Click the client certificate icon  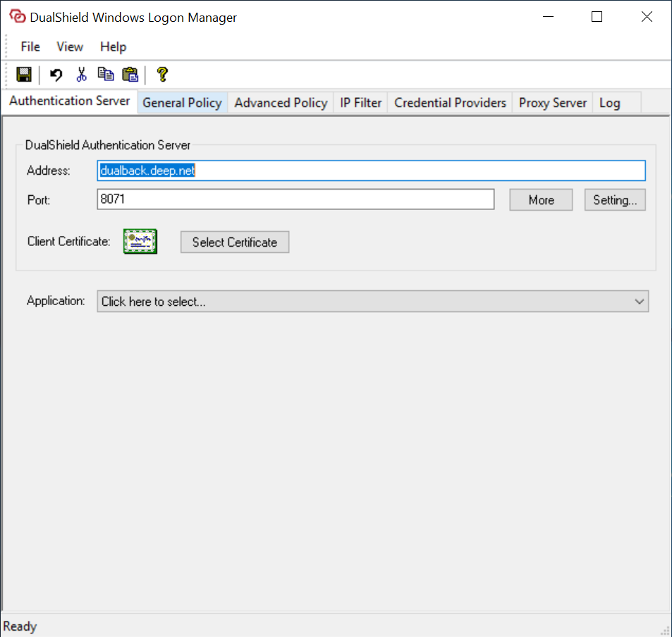[140, 242]
